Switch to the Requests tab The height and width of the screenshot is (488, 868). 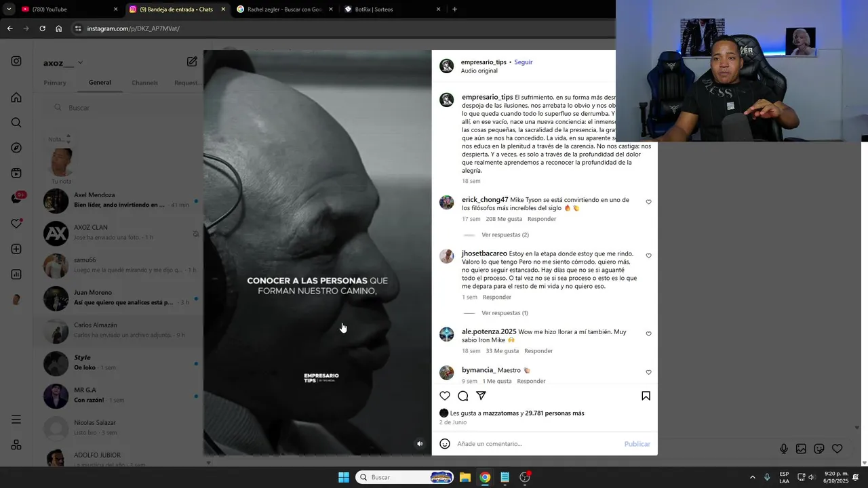click(x=188, y=83)
